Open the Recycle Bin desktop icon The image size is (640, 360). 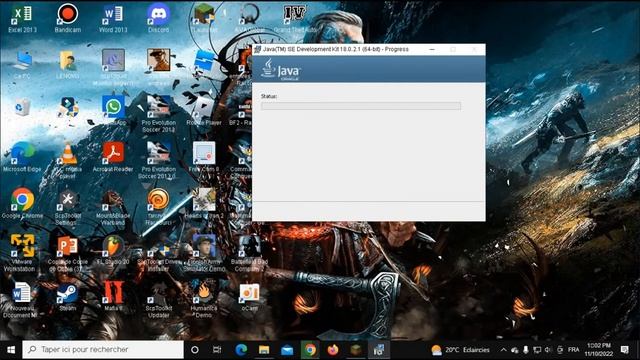(x=22, y=108)
